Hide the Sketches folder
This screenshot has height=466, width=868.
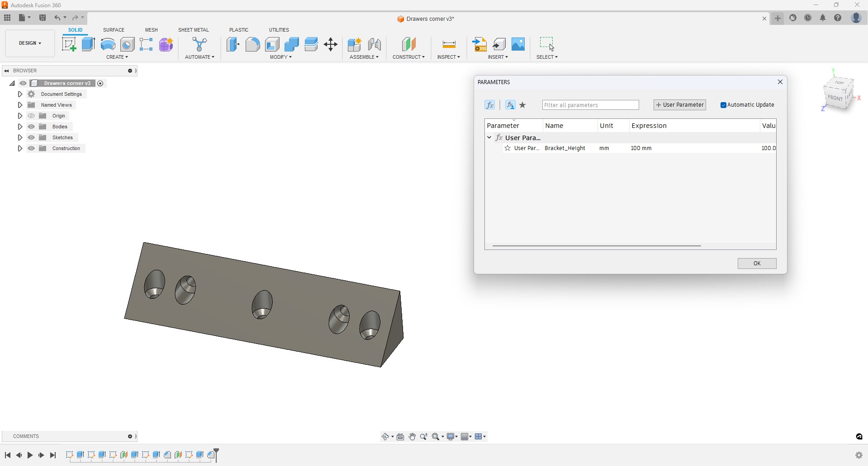coord(31,137)
